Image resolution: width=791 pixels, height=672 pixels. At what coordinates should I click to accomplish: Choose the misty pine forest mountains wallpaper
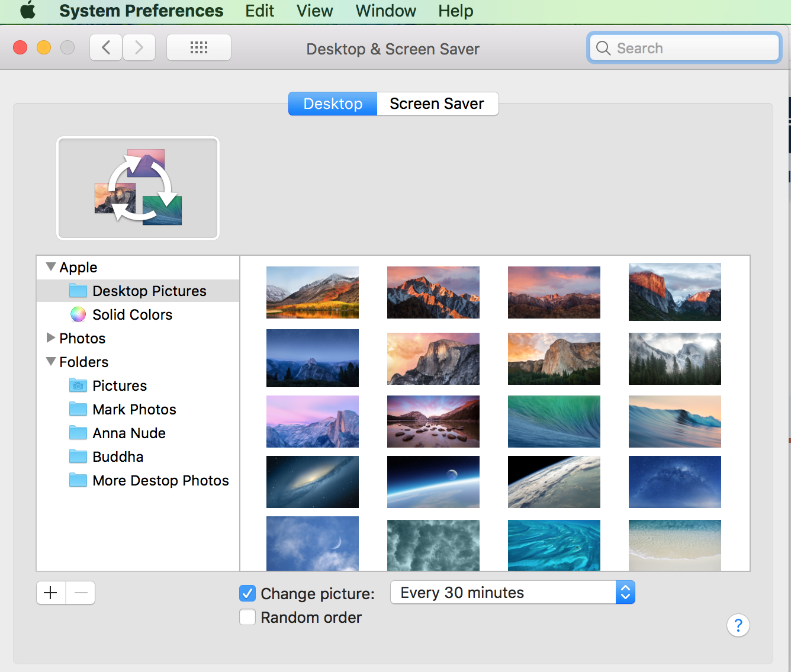pos(675,359)
